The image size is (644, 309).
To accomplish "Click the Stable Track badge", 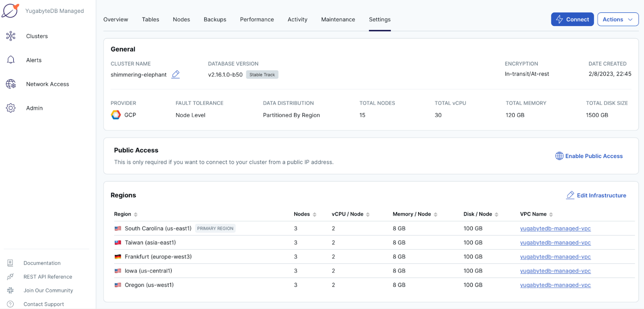I will pos(262,74).
